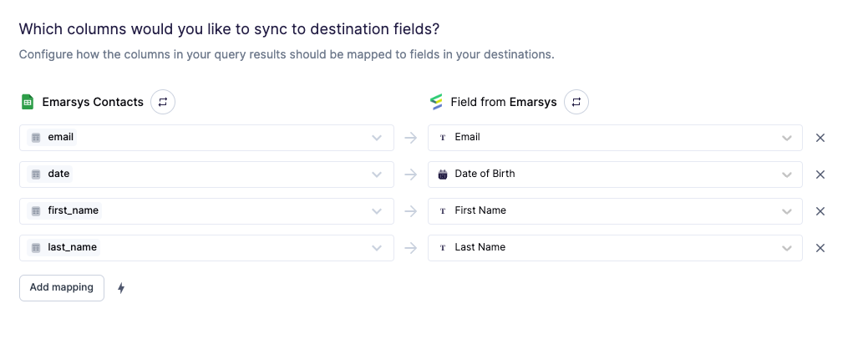The height and width of the screenshot is (339, 868).
Task: Click the arrow between first_name and First Name
Action: pyautogui.click(x=411, y=211)
